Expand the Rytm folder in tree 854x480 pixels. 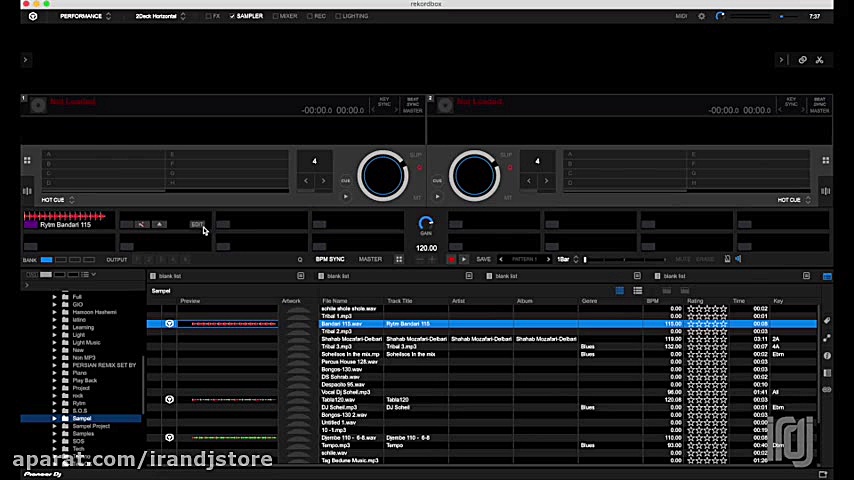(54, 403)
